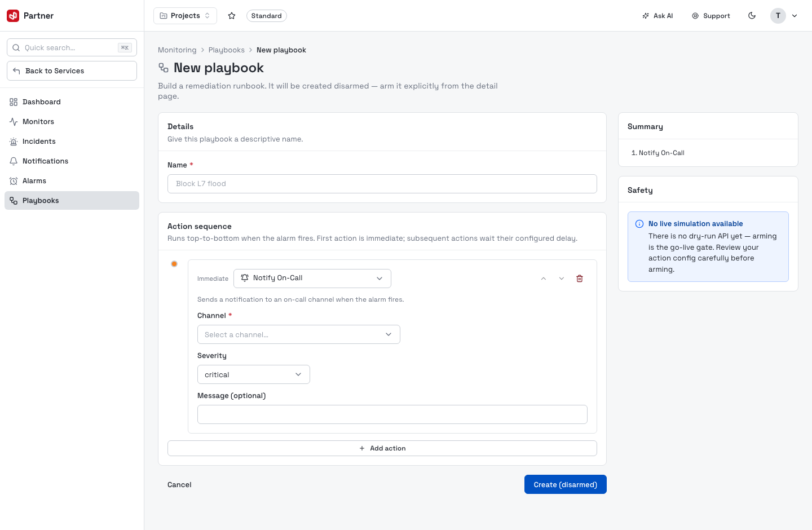Image resolution: width=812 pixels, height=530 pixels.
Task: Click 'No live simulation available' heading
Action: pyautogui.click(x=696, y=224)
